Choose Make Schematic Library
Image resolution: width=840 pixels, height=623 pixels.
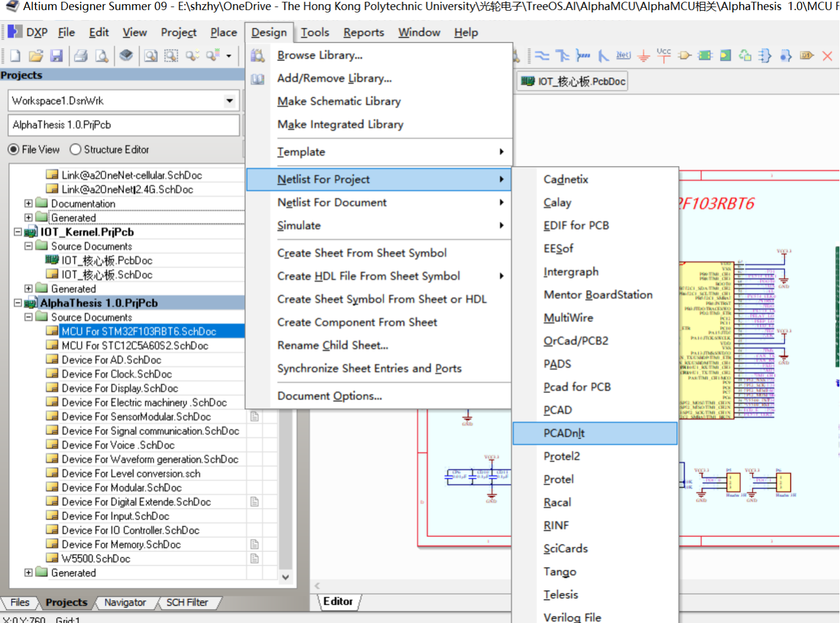379,101
